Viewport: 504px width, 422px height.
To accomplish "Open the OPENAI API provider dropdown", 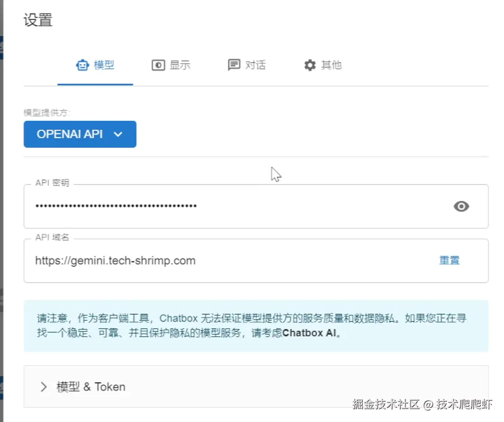I will point(80,134).
